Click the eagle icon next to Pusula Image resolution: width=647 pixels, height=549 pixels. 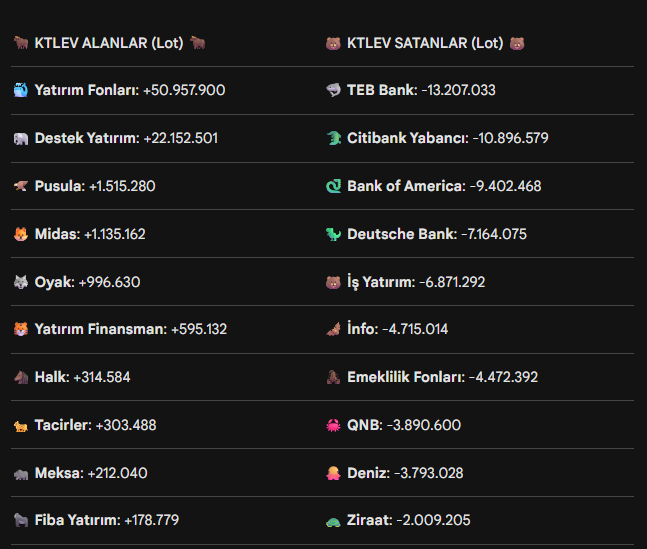click(21, 186)
